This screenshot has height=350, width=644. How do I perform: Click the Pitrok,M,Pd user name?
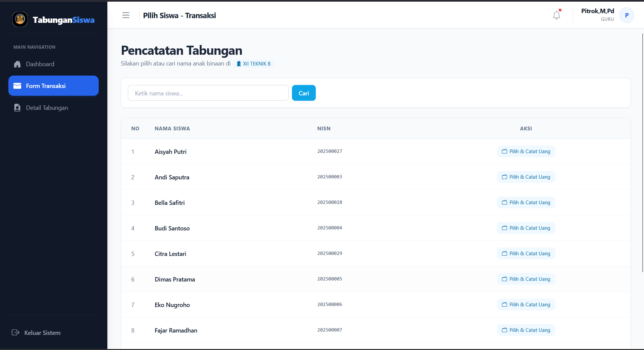597,11
